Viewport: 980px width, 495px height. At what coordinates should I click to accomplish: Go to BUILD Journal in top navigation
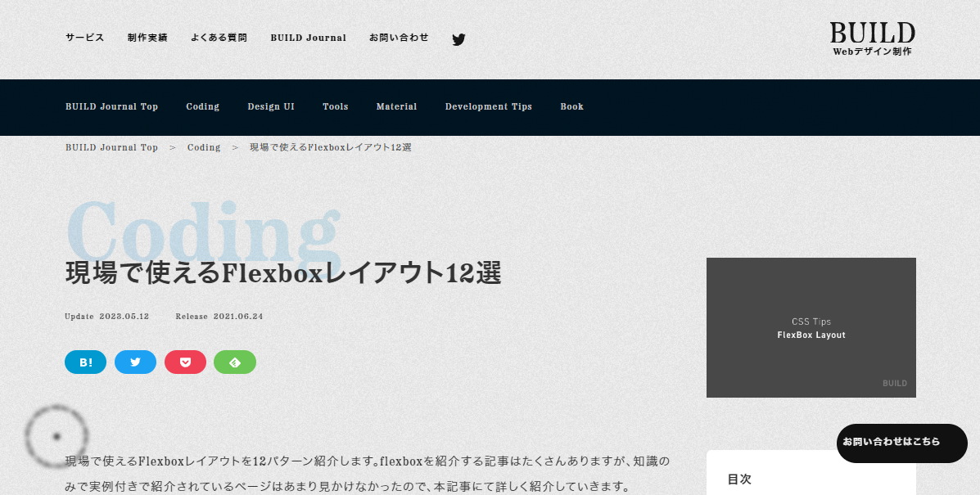click(x=308, y=38)
